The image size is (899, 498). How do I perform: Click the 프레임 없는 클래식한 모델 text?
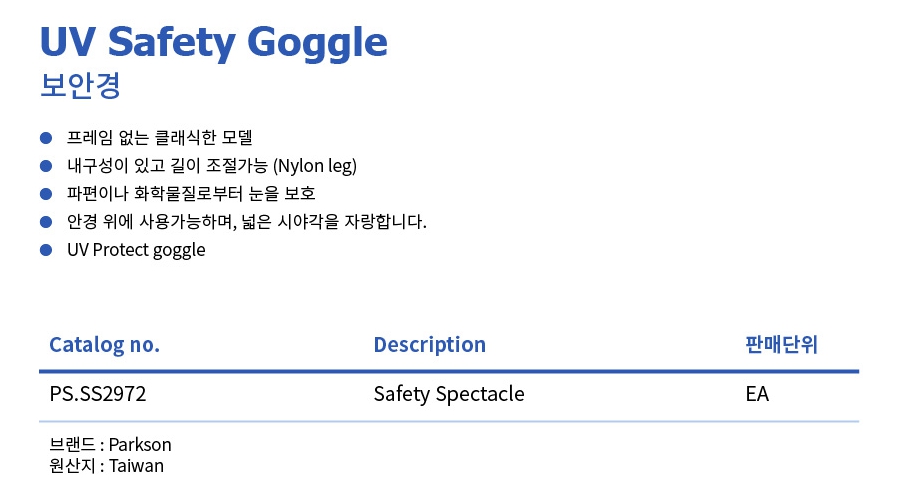159,136
